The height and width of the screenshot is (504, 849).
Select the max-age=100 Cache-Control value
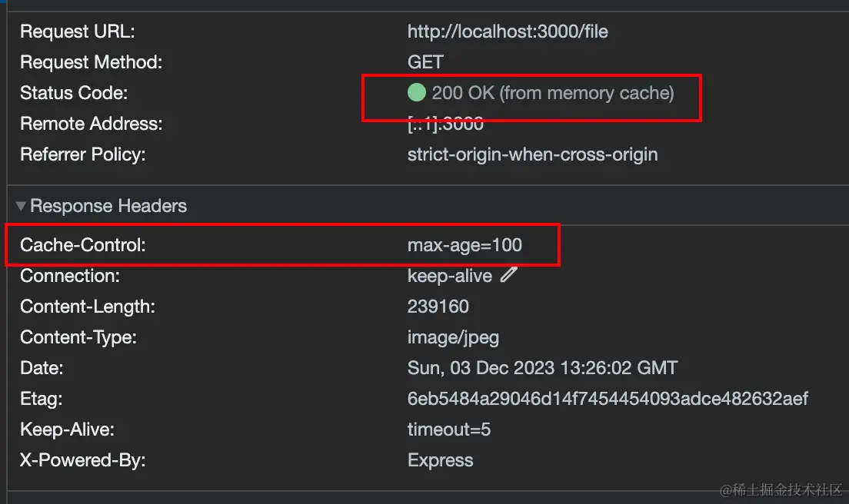[464, 245]
